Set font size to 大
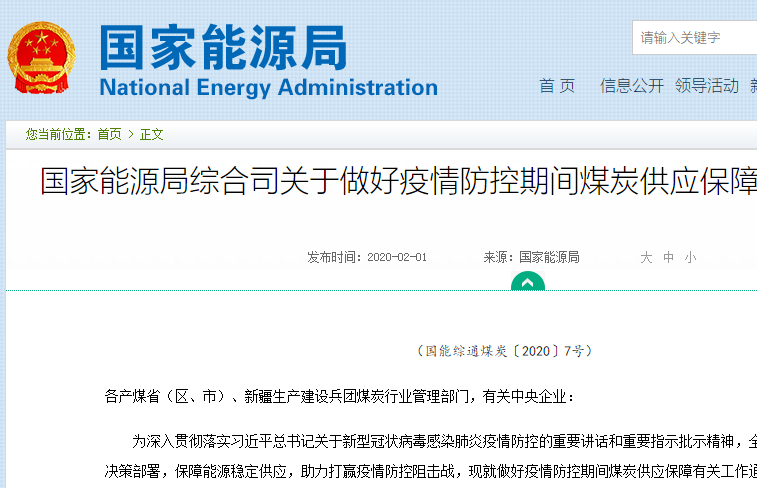Screen dimensions: 757x488 646,257
